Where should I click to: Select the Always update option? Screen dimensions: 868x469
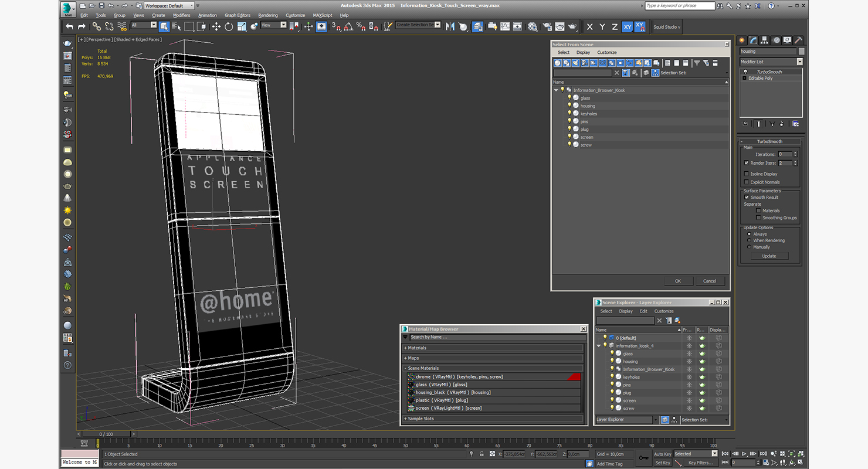[x=749, y=234]
